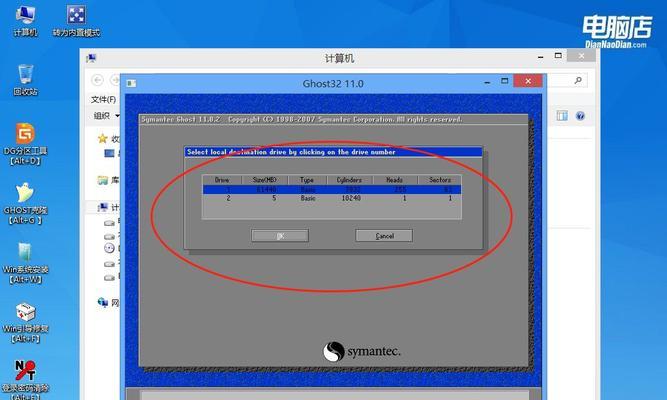Select drive 2 row with 10240 cylinders
Image resolution: width=667 pixels, height=400 pixels.
pos(332,198)
